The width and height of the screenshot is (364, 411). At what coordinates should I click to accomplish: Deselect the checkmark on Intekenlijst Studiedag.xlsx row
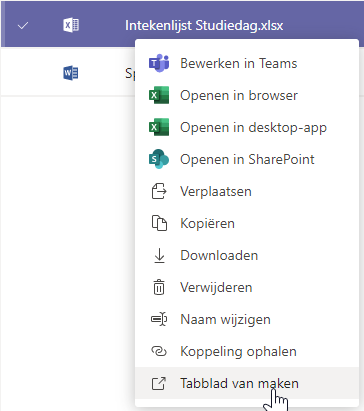coord(23,25)
